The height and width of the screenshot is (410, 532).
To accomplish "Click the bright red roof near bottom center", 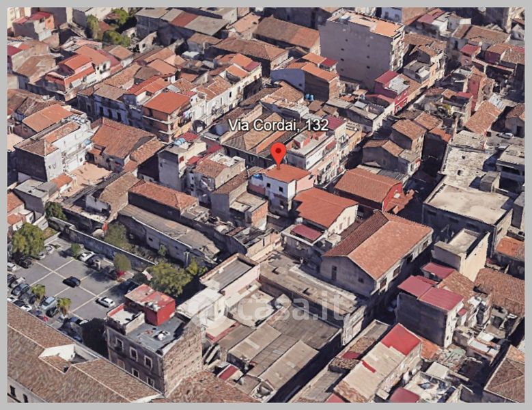I will point(400,339).
